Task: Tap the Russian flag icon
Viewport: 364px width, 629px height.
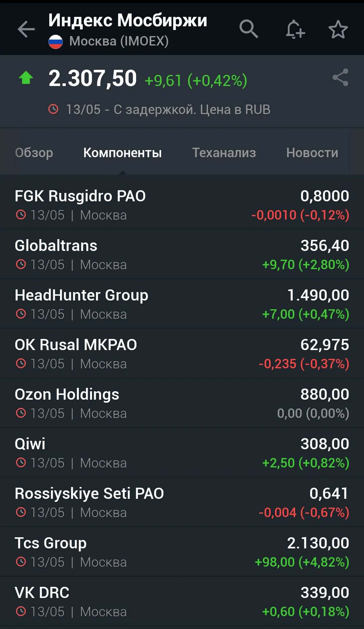Action: (56, 42)
